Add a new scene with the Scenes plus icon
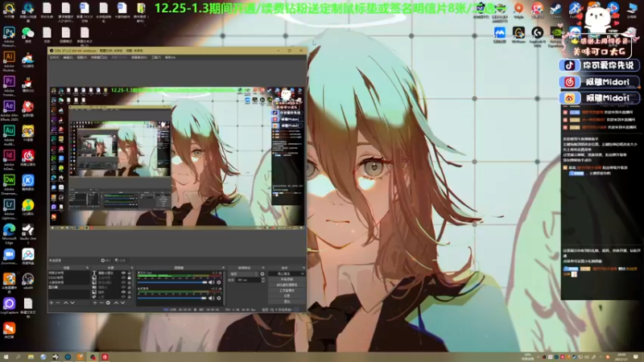The height and width of the screenshot is (362, 644). [x=52, y=303]
